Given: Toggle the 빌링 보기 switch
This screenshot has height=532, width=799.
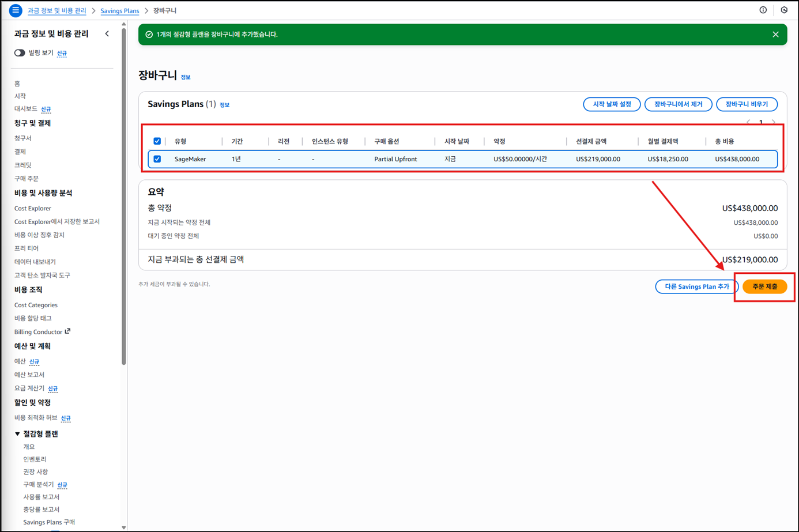Looking at the screenshot, I should click(20, 53).
